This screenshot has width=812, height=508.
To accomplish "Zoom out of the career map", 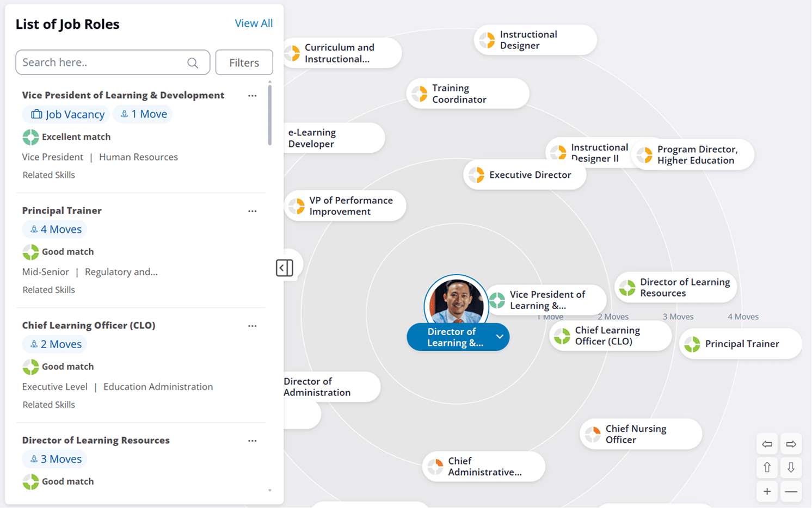I will [791, 491].
